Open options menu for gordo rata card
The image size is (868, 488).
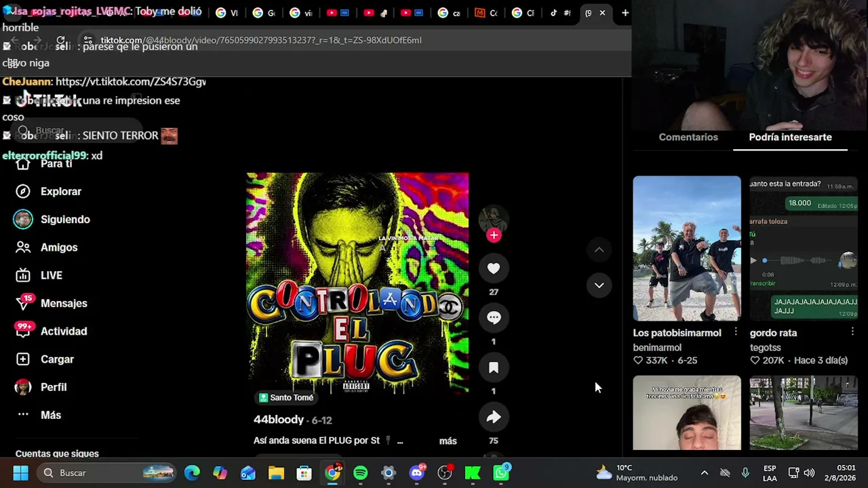click(x=852, y=332)
